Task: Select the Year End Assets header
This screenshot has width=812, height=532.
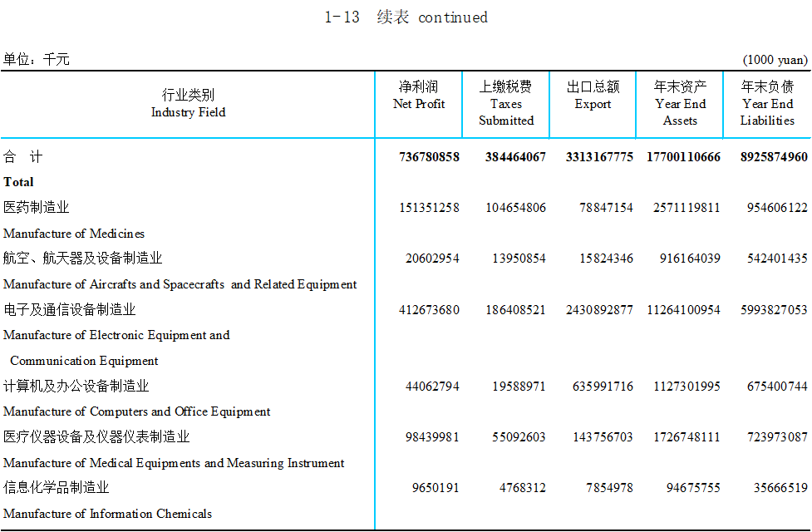Action: coord(680,104)
